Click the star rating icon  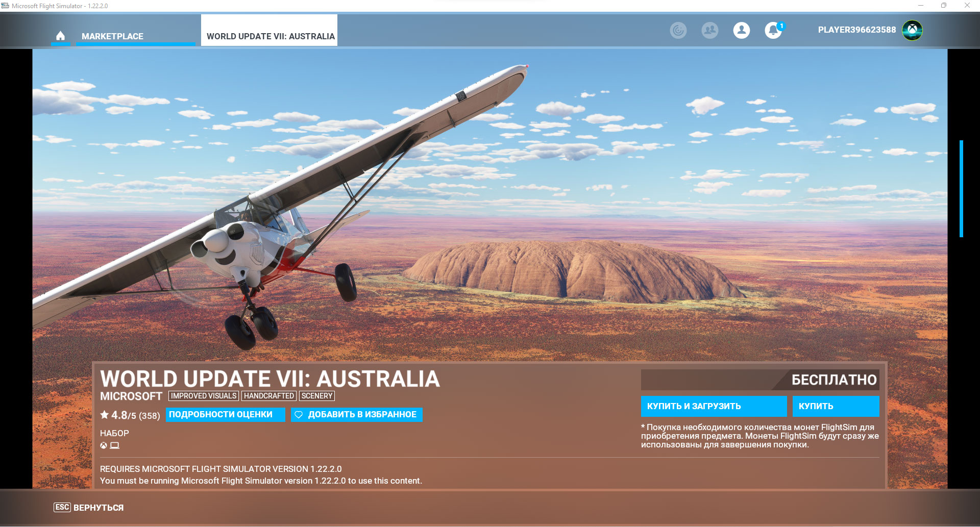click(105, 415)
